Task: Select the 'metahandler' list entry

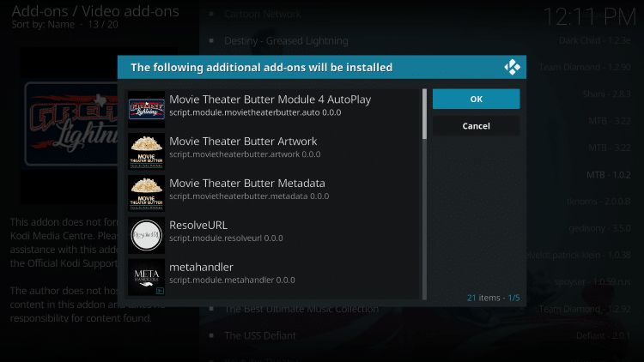Action: coord(273,277)
